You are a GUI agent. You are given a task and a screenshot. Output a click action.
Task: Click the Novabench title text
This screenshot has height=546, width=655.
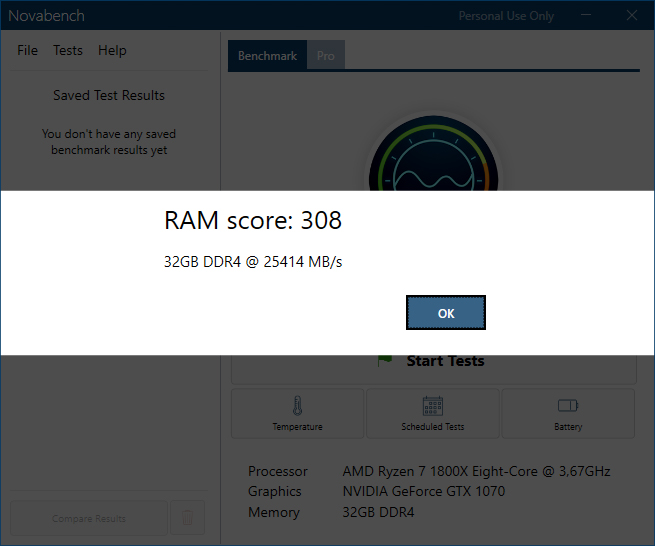(46, 16)
